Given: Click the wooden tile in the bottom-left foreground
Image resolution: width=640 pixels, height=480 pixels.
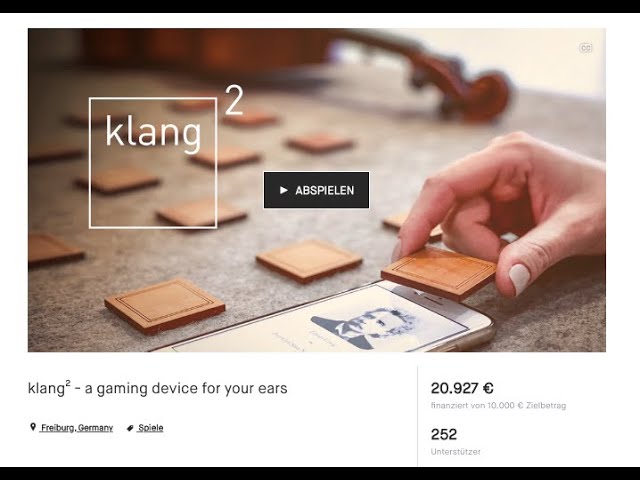Looking at the screenshot, I should coord(164,306).
